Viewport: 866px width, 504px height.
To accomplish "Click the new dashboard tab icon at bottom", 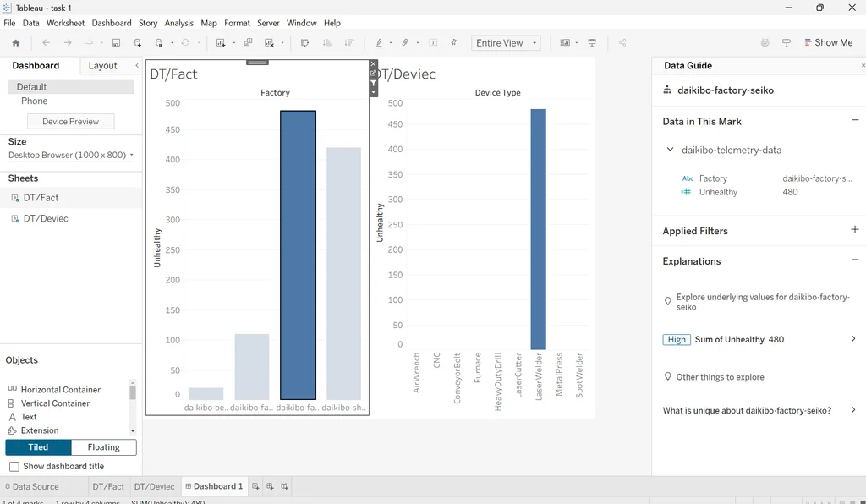I will click(x=270, y=486).
